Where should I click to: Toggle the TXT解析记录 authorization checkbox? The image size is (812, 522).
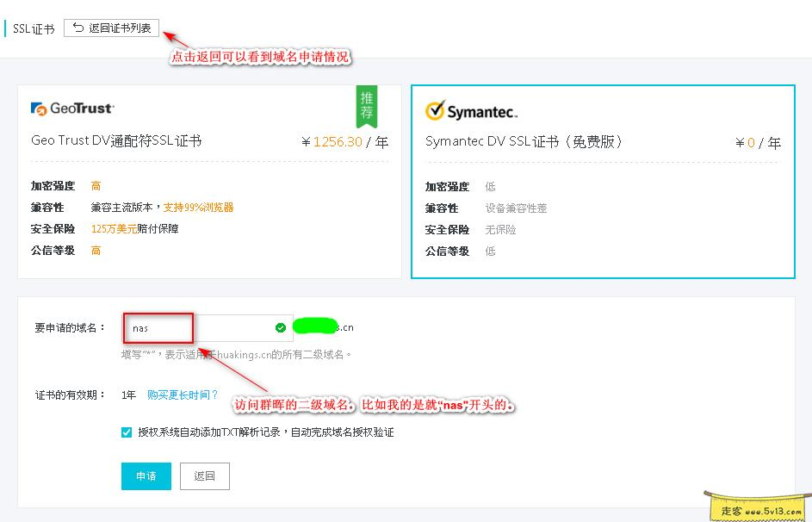click(x=127, y=432)
